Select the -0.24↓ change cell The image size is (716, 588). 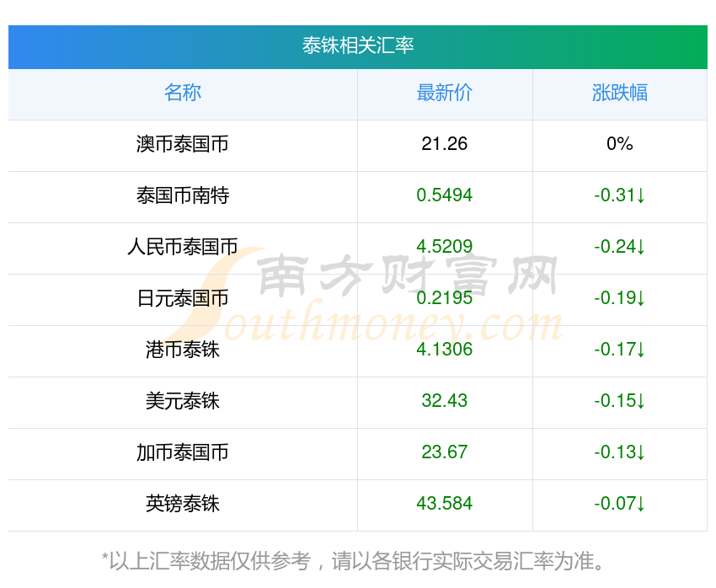pyautogui.click(x=620, y=247)
